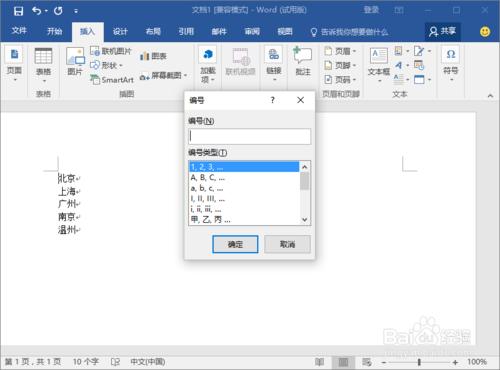Insert a chart with 图表

point(153,56)
